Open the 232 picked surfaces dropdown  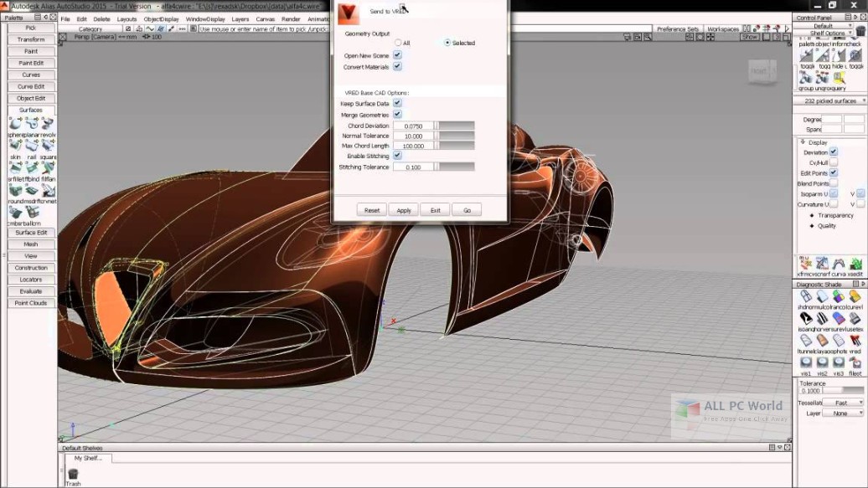tap(830, 100)
